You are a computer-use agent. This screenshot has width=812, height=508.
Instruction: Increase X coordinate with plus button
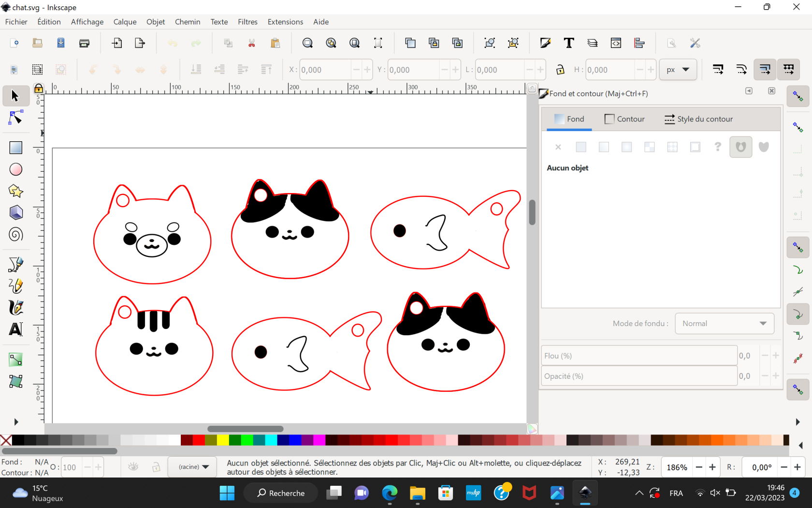(367, 70)
